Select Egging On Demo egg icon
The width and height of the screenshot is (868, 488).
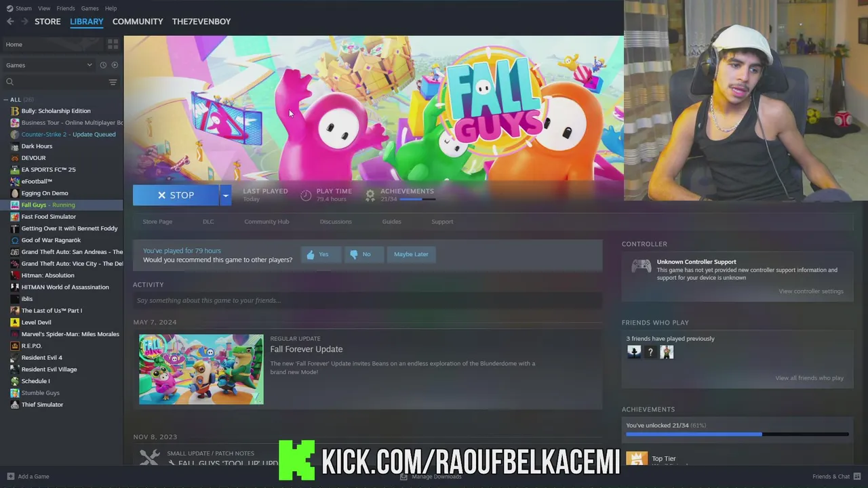pos(15,193)
